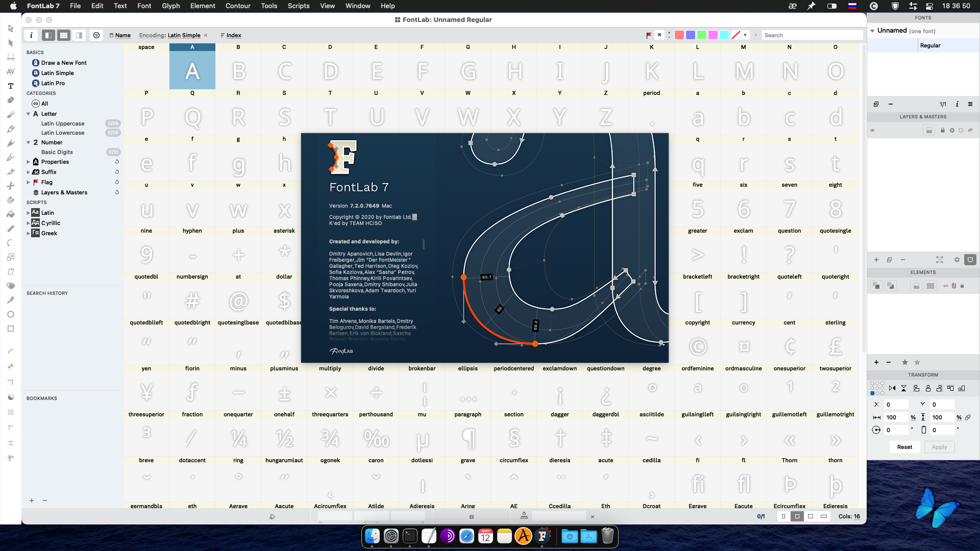980x551 pixels.
Task: Open the Font menu
Action: coord(144,6)
